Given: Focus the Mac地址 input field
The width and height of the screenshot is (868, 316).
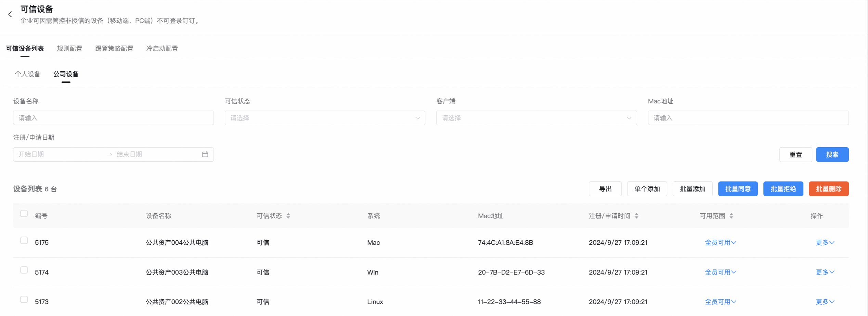Looking at the screenshot, I should [748, 118].
